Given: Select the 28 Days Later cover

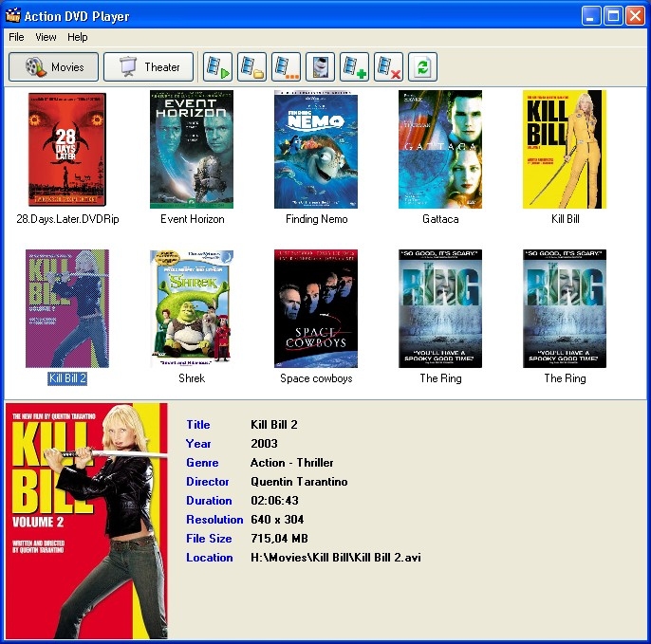Looking at the screenshot, I should click(67, 150).
